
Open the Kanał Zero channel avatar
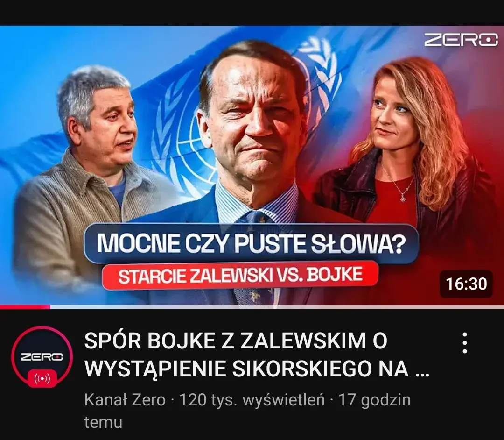click(x=42, y=357)
